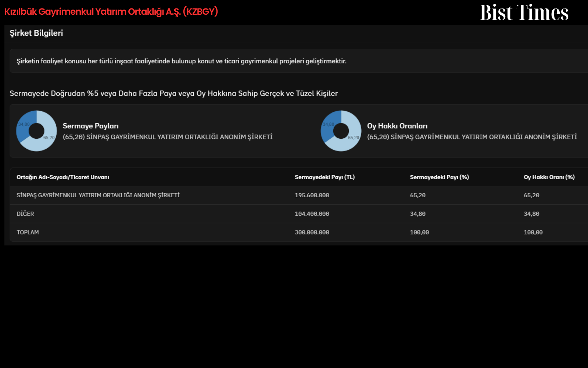Image resolution: width=588 pixels, height=368 pixels.
Task: Click the shareholders section heading above the charts
Action: click(173, 93)
